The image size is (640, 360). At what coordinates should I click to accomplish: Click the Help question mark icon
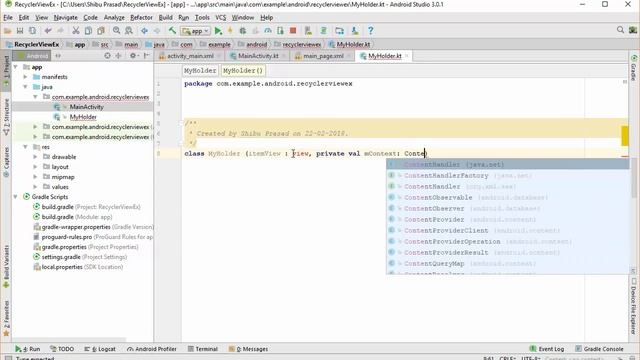pos(370,31)
